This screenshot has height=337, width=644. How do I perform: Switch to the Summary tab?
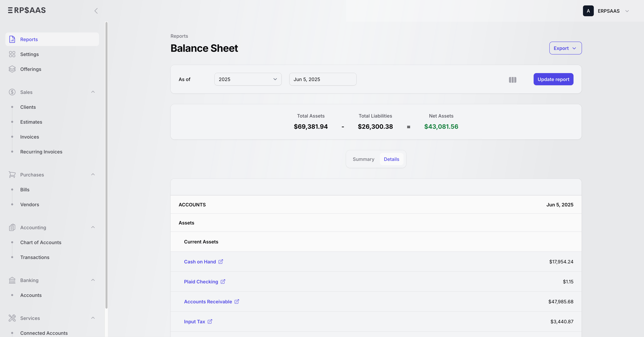363,159
